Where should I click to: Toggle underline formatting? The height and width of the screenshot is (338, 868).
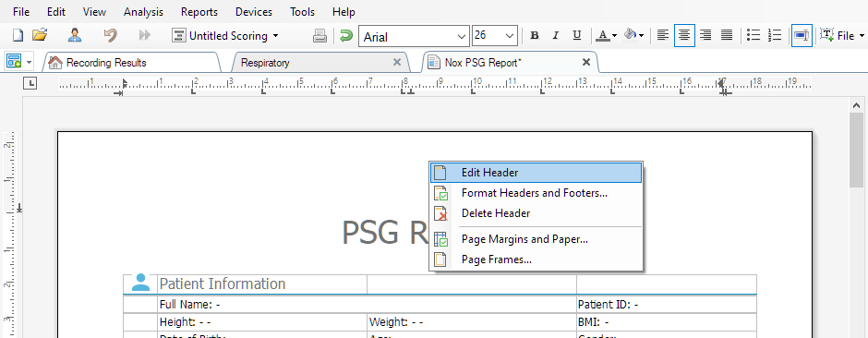click(577, 36)
